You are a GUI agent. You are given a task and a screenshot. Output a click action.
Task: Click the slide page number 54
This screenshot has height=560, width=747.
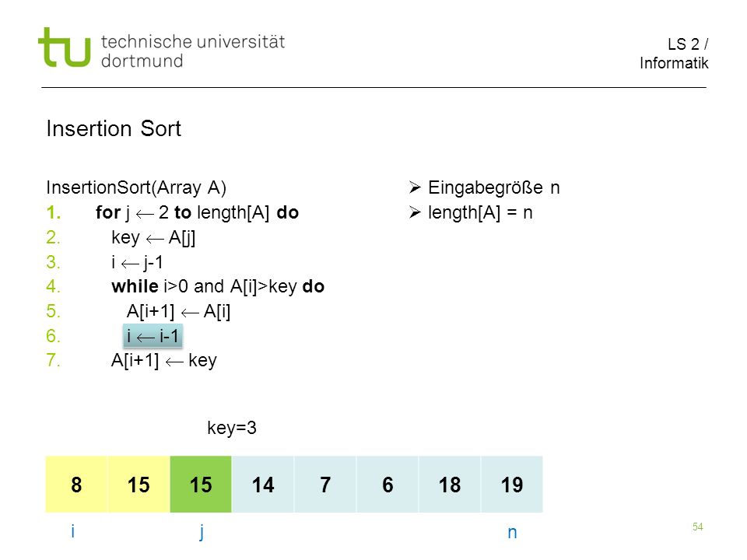coord(697,527)
